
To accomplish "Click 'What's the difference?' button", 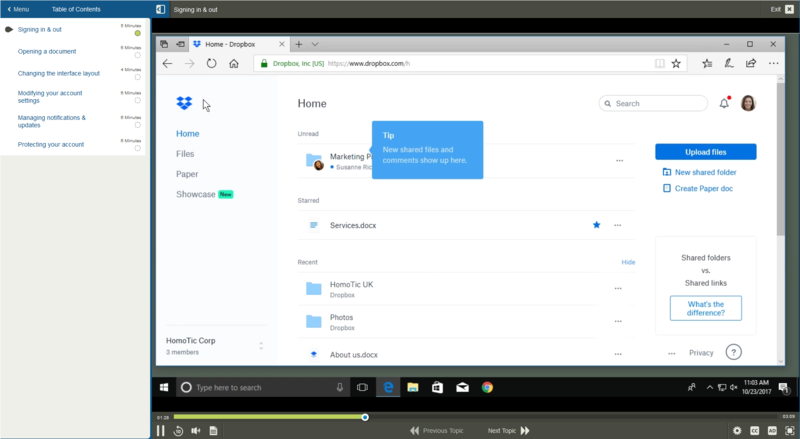I will [706, 308].
